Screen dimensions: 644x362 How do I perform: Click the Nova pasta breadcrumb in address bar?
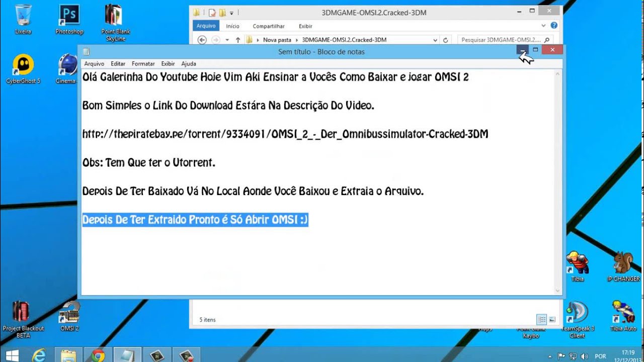pos(277,40)
